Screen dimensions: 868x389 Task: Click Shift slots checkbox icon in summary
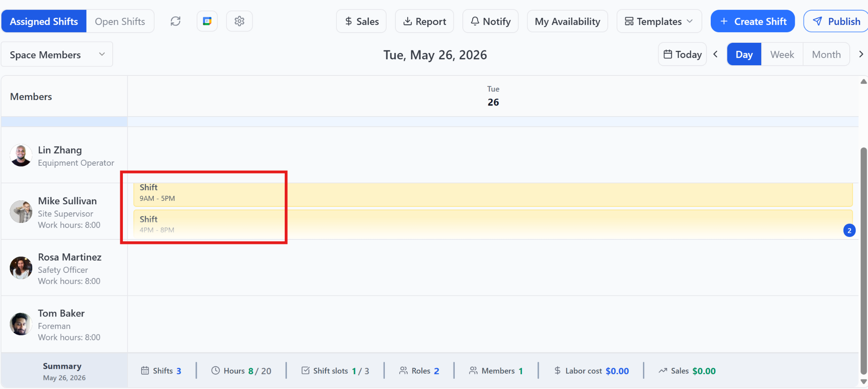click(306, 370)
